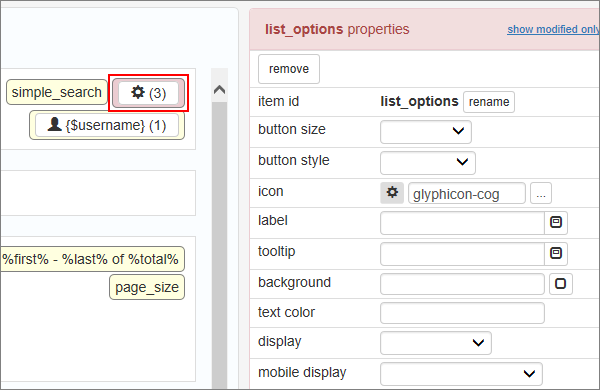This screenshot has width=600, height=390.
Task: Rename the list_options item id
Action: (489, 102)
